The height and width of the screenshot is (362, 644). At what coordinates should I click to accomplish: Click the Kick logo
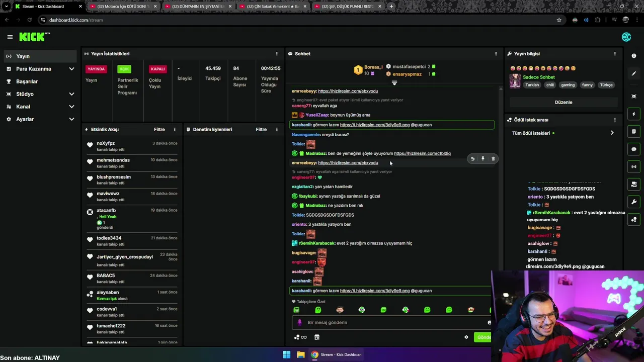(x=34, y=37)
